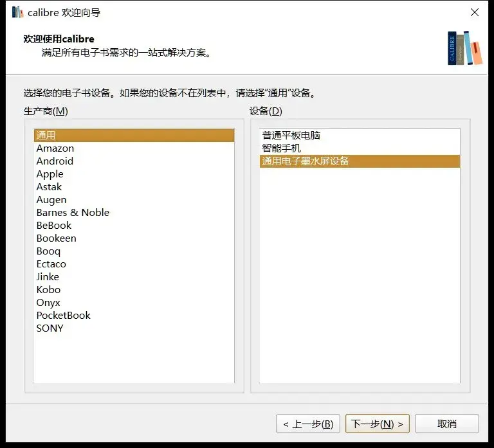
Task: Click the 生产商(M) list label
Action: (46, 111)
